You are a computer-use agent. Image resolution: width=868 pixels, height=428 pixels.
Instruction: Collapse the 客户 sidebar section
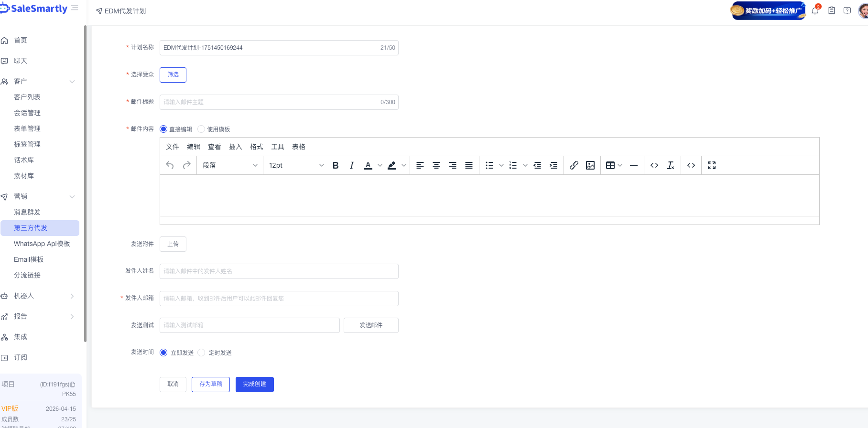pyautogui.click(x=72, y=82)
